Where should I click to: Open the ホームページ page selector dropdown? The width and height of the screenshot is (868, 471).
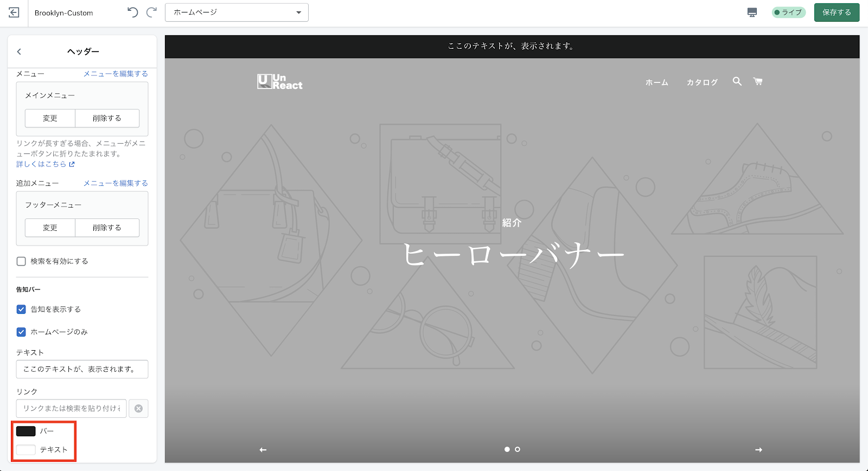(237, 12)
